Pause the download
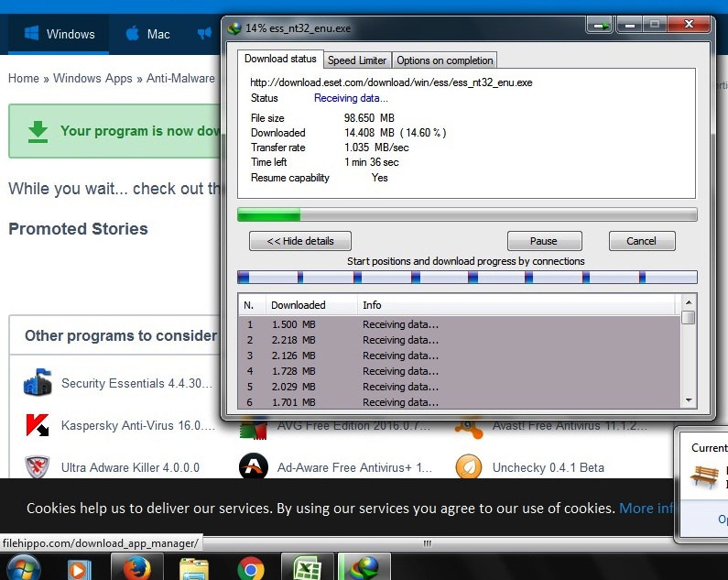 tap(544, 241)
